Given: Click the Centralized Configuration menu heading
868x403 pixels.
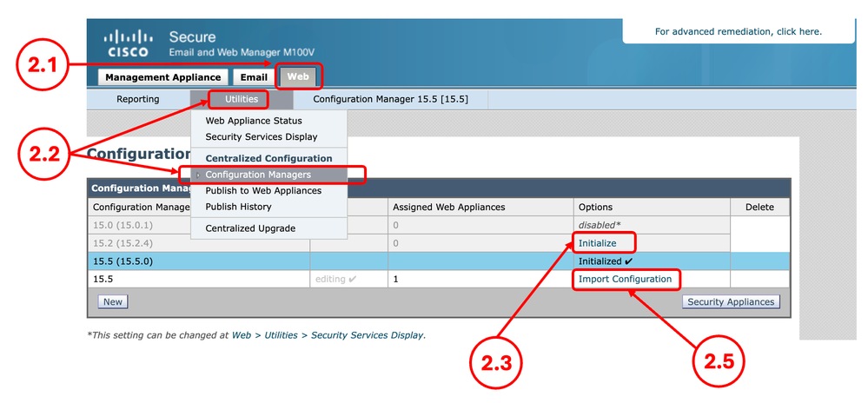Looking at the screenshot, I should click(269, 158).
